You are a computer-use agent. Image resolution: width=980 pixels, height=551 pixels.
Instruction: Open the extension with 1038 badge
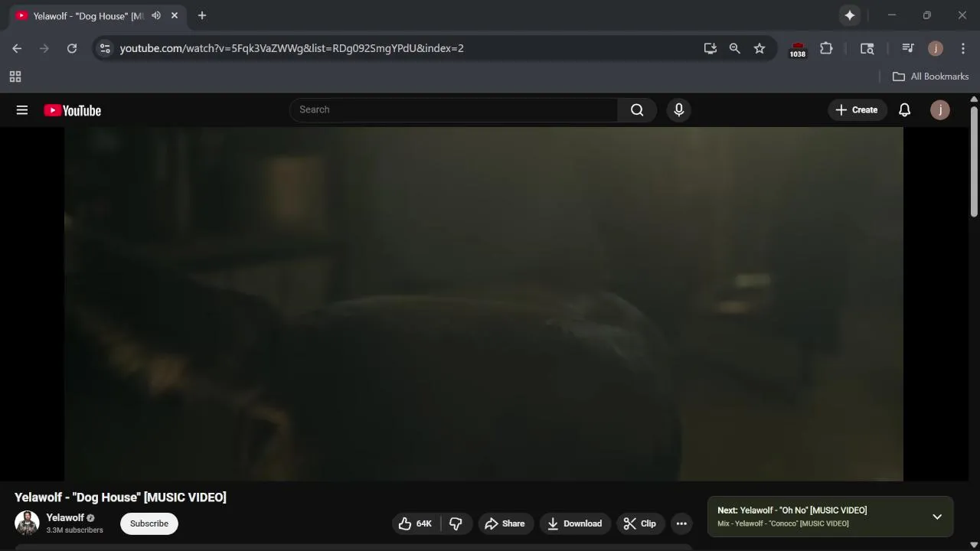pos(798,49)
